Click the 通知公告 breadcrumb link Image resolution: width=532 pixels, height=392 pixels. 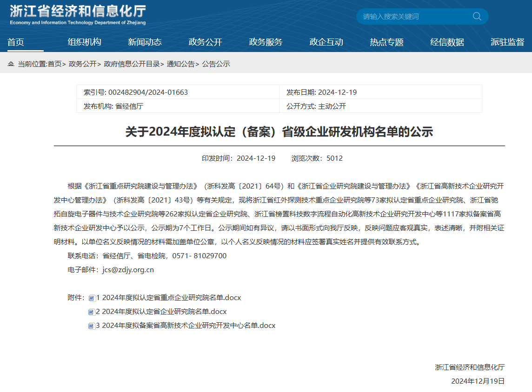click(x=181, y=64)
